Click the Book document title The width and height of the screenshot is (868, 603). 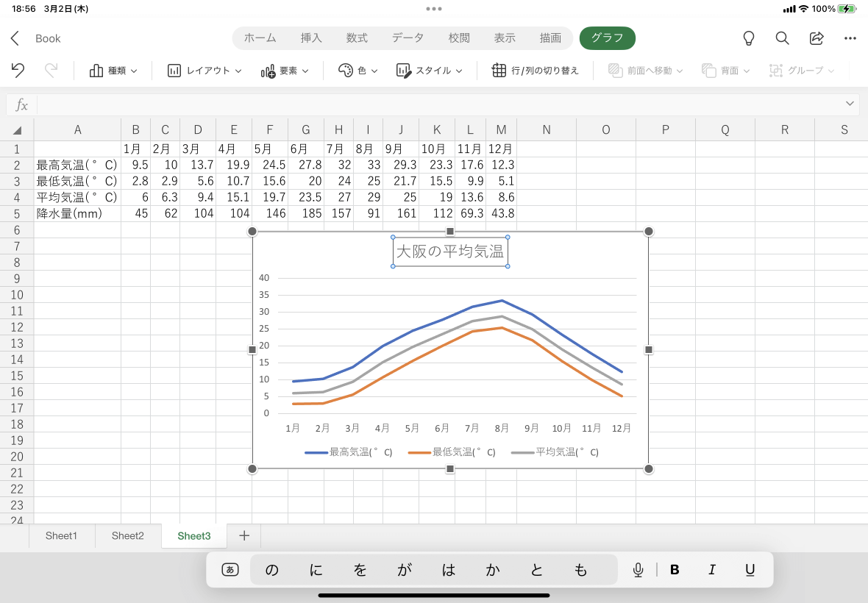point(48,38)
